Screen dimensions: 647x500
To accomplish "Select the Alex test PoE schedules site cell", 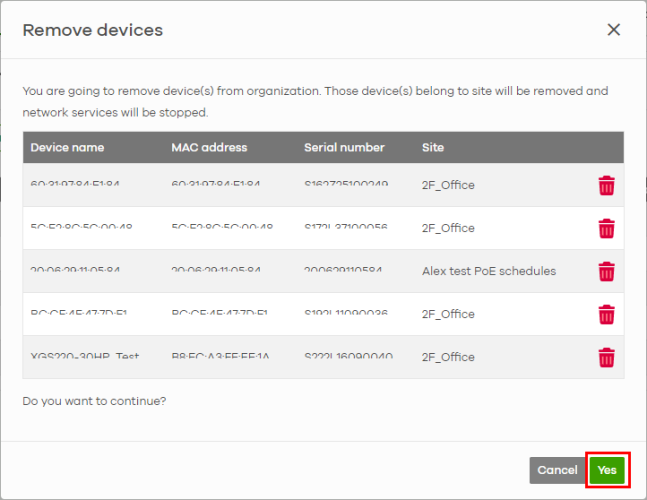I will point(488,271).
